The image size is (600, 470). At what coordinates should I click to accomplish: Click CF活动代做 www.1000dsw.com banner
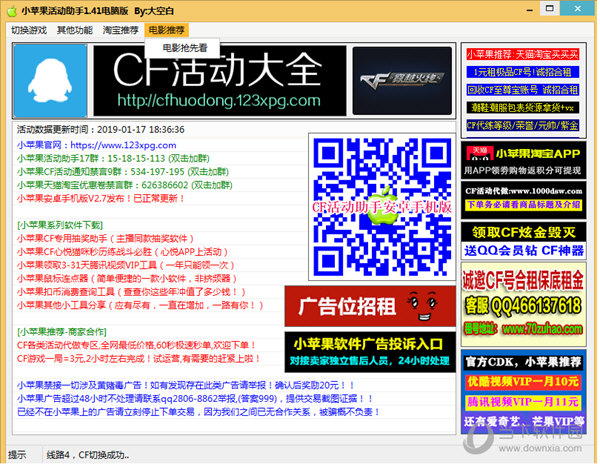[x=523, y=199]
